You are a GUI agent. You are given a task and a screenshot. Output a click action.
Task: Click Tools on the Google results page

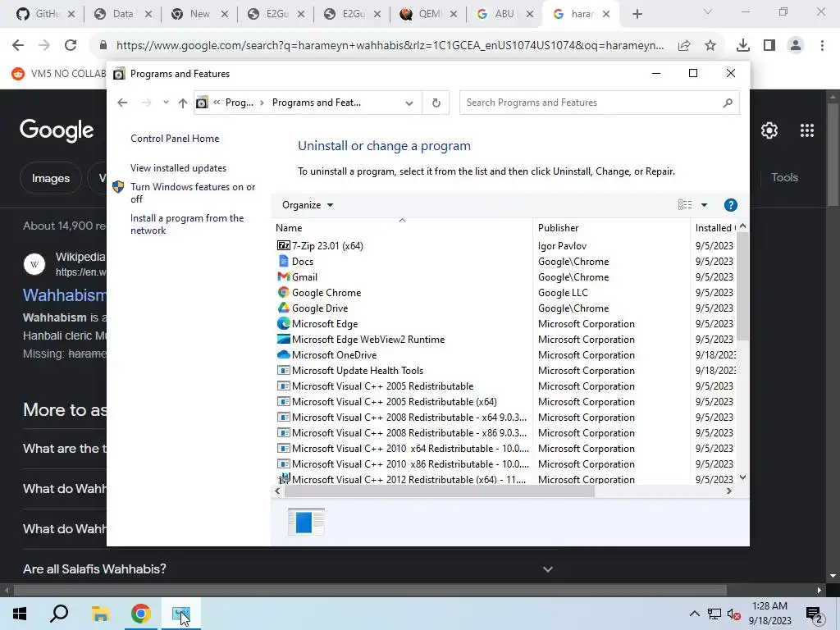[x=784, y=177]
